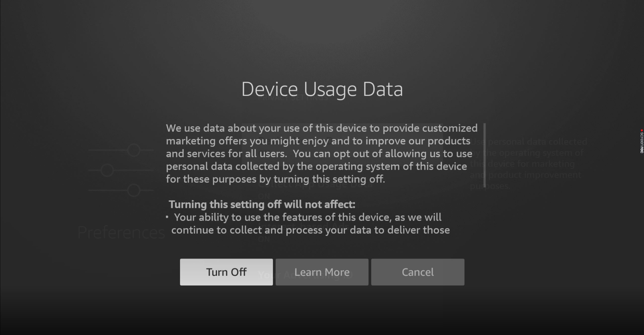The image size is (644, 335).
Task: Click the bottom slider icon on screen
Action: click(x=134, y=190)
